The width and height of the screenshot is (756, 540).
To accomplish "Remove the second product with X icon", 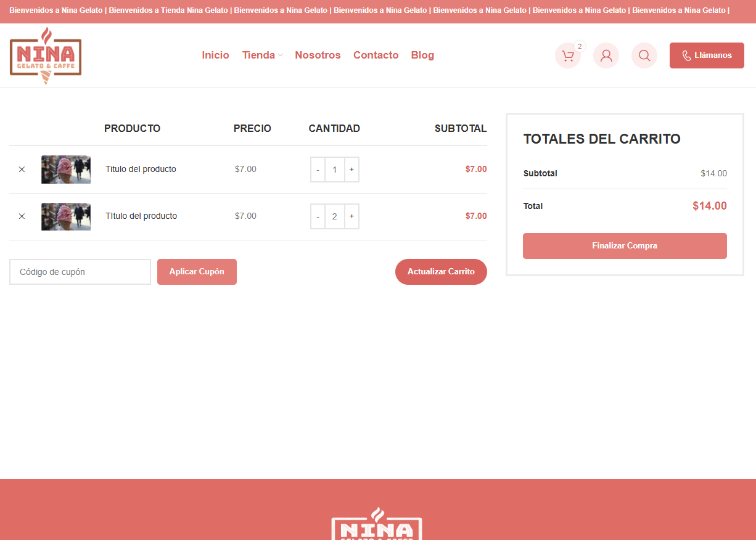I will click(22, 216).
